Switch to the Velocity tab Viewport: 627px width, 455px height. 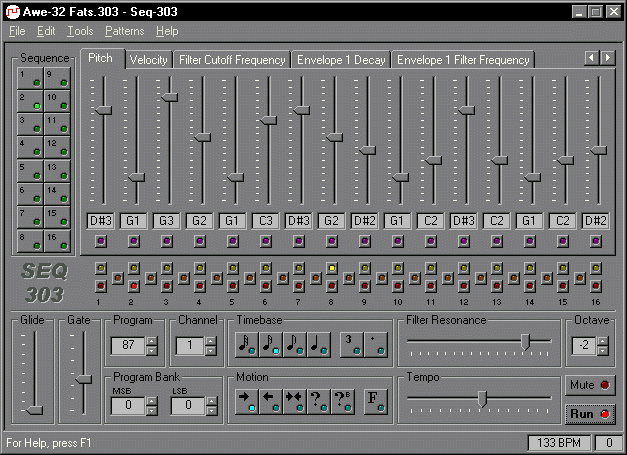[x=148, y=60]
